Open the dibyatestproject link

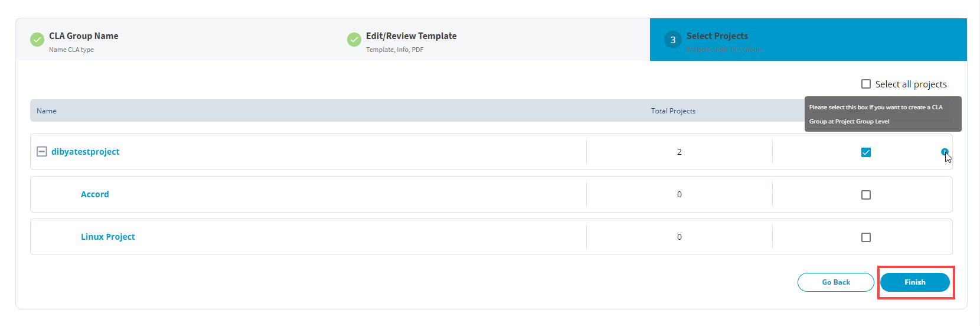85,152
